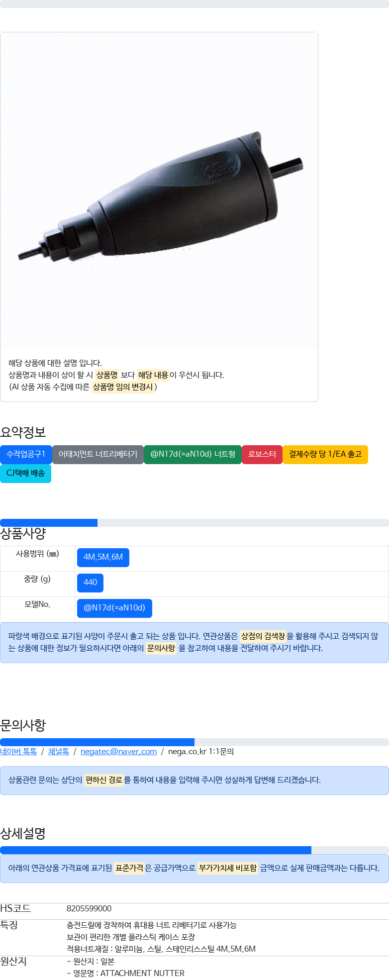Click the progress bar under 상품사양 heading

(194, 522)
